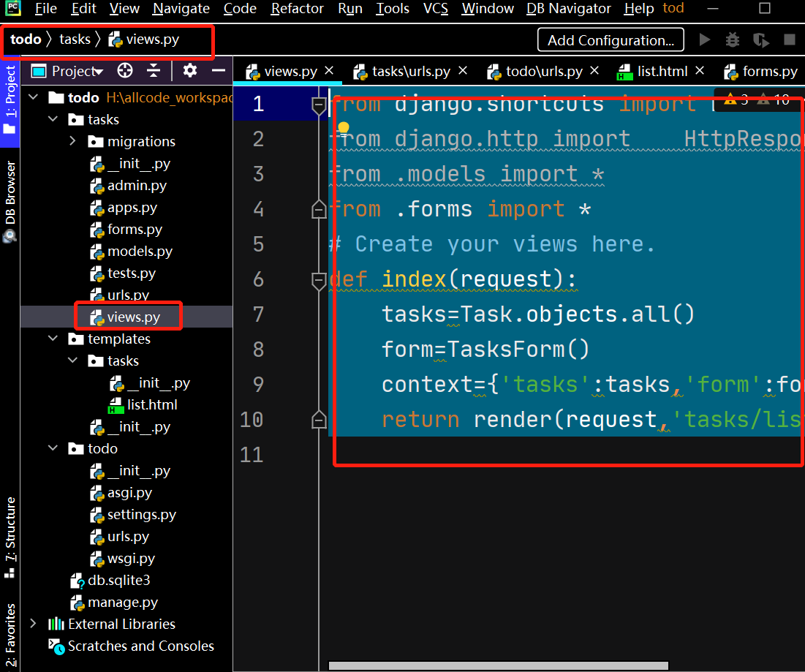Click Collapse All icon in Project panel
This screenshot has width=805, height=672.
153,70
